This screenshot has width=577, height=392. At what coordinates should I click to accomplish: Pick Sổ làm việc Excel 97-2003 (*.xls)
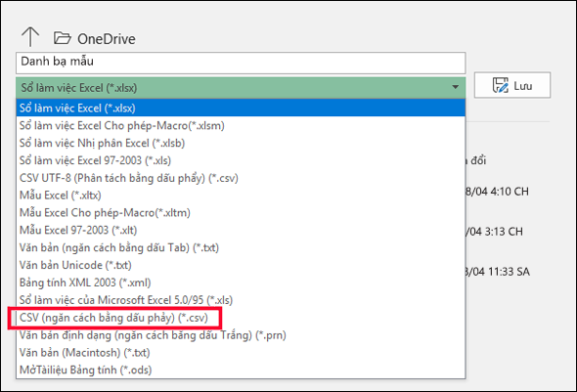[241, 160]
